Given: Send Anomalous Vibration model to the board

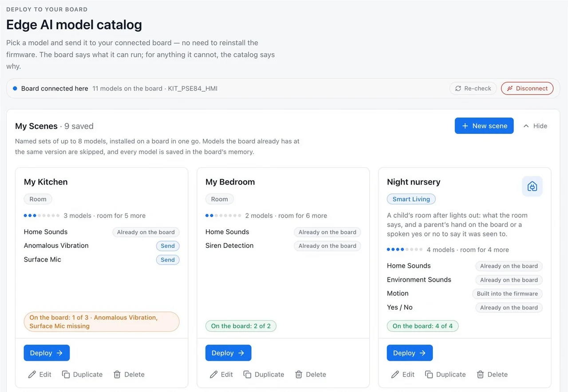Looking at the screenshot, I should tap(168, 246).
